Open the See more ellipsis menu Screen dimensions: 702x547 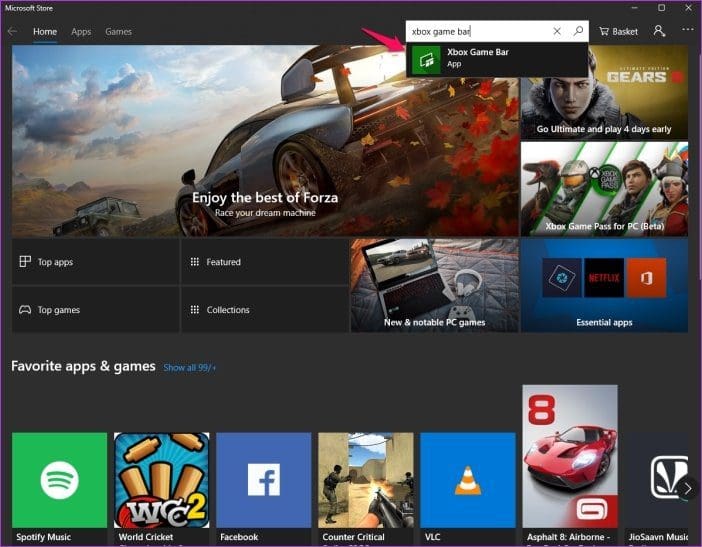[x=687, y=30]
